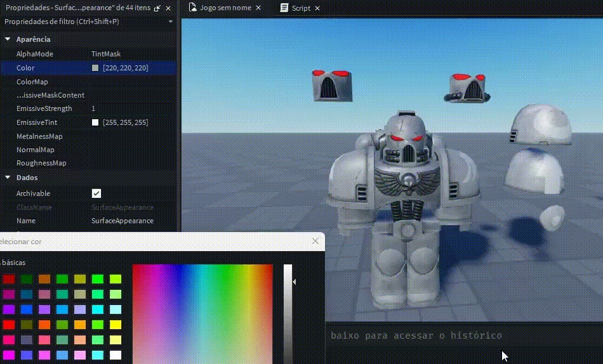The height and width of the screenshot is (364, 603).
Task: Toggle the Archivable checkbox
Action: [x=96, y=193]
